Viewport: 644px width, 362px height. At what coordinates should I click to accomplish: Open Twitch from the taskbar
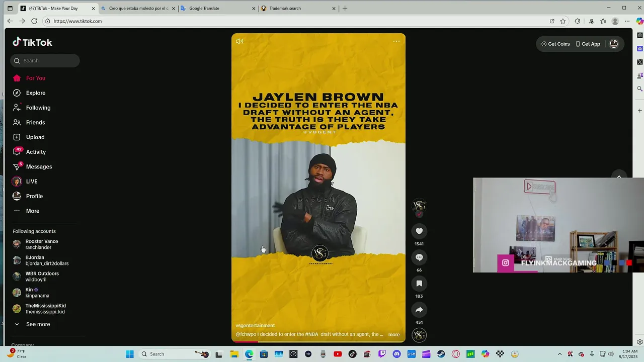[x=382, y=354]
